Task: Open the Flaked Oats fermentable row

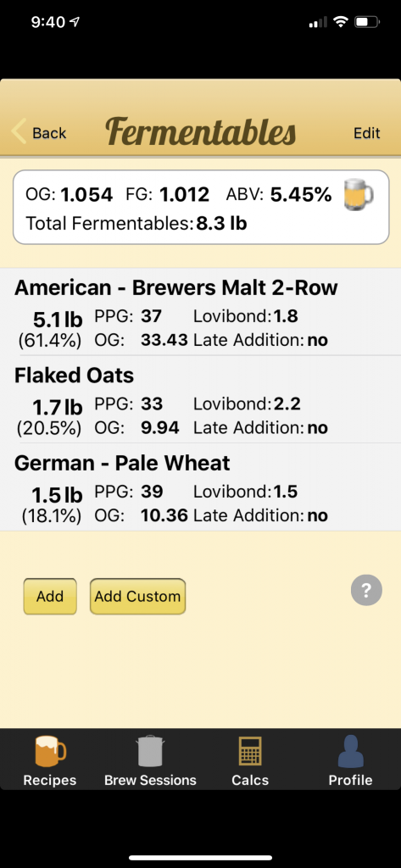Action: pyautogui.click(x=200, y=399)
